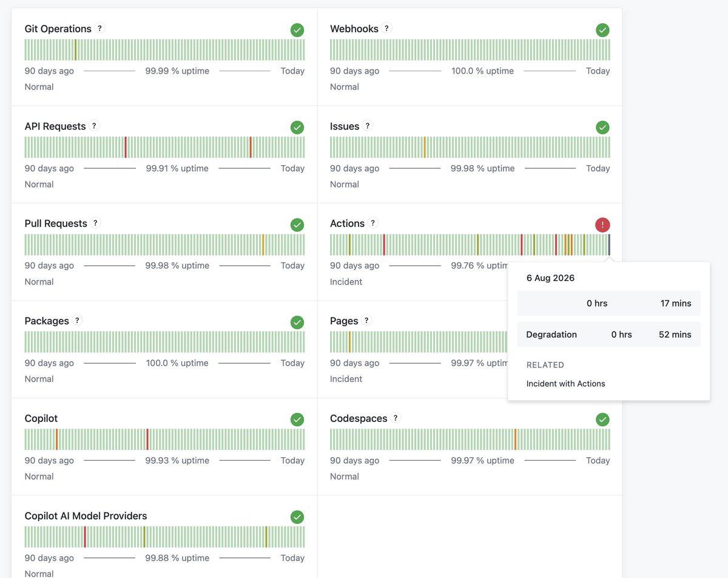Viewport: 728px width, 578px height.
Task: Click the 'Normal' status under Issues
Action: [345, 184]
